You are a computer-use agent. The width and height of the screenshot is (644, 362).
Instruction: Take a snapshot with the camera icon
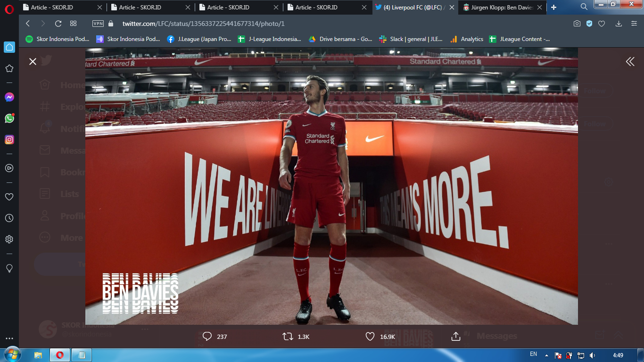(x=577, y=24)
